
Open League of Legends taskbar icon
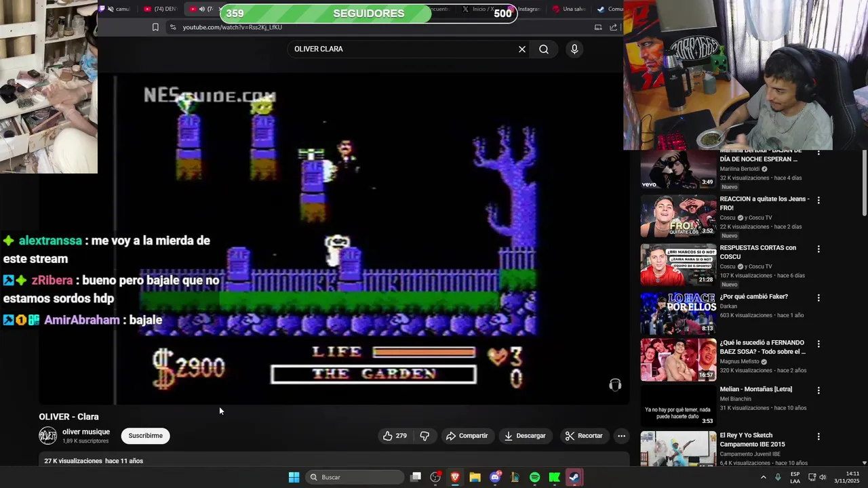[x=515, y=477]
